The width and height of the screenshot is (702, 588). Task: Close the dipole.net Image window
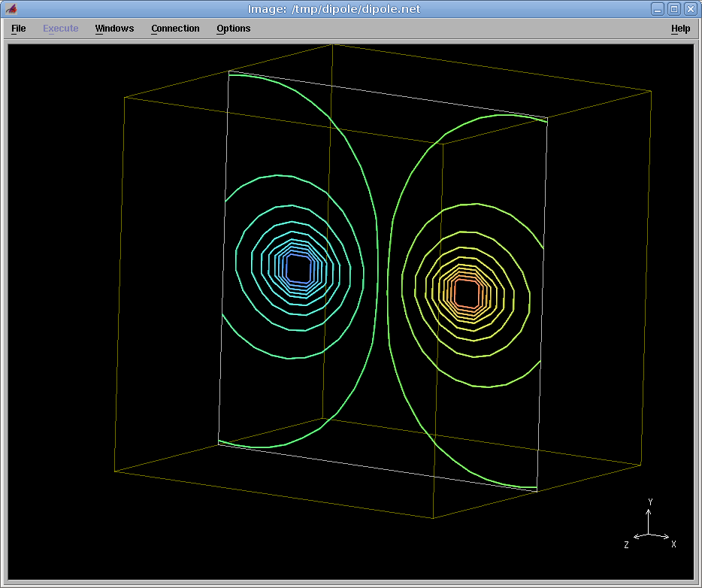(x=690, y=9)
